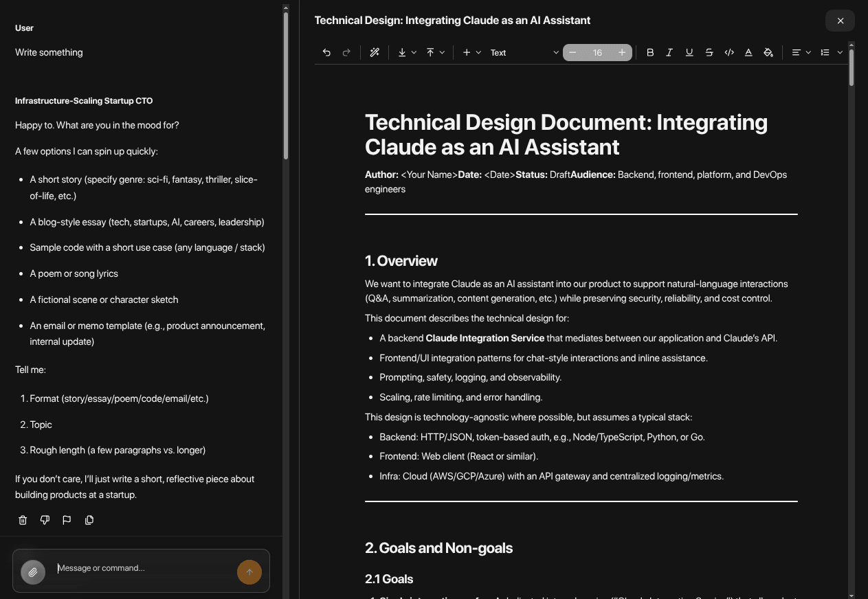This screenshot has width=868, height=599.
Task: Flag the assistant response
Action: pyautogui.click(x=67, y=520)
